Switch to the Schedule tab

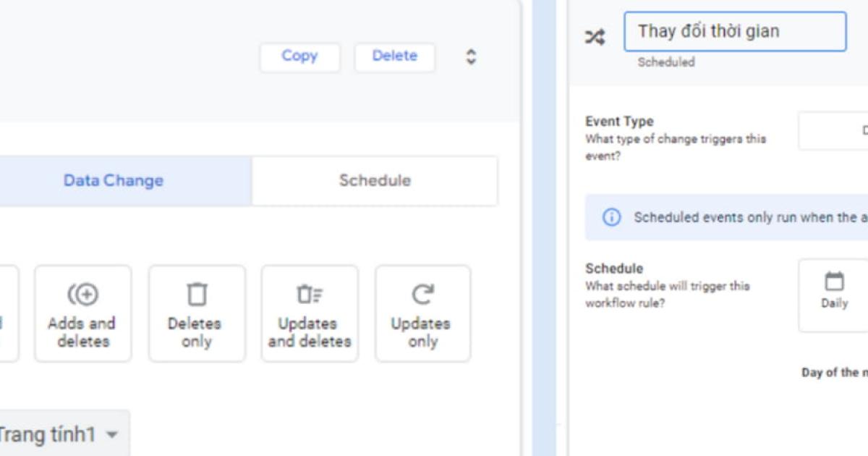[x=375, y=181]
